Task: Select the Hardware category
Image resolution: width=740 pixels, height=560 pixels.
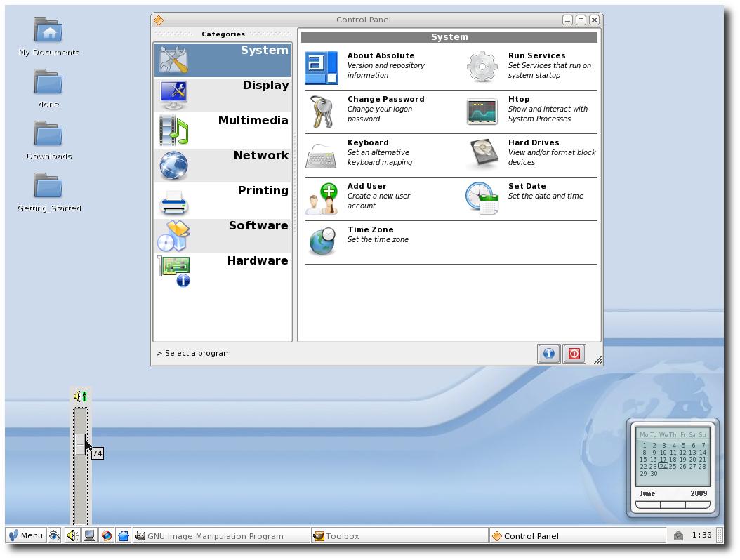Action: coord(223,271)
